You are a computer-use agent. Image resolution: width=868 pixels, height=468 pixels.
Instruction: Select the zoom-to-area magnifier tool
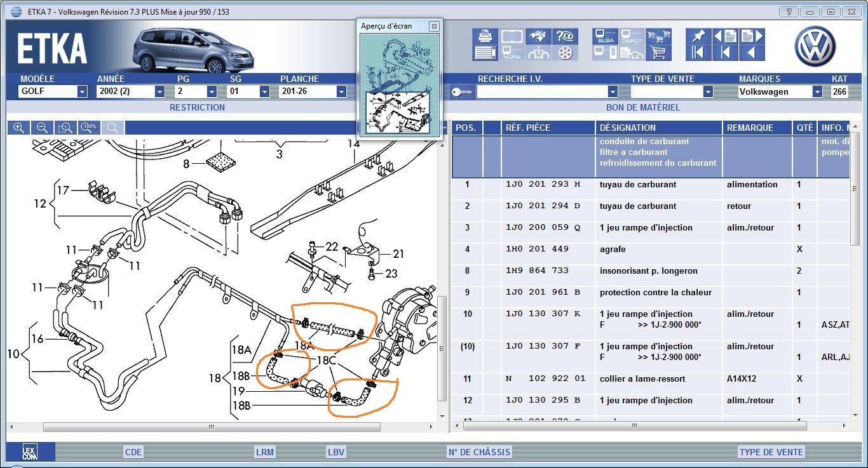pyautogui.click(x=65, y=128)
